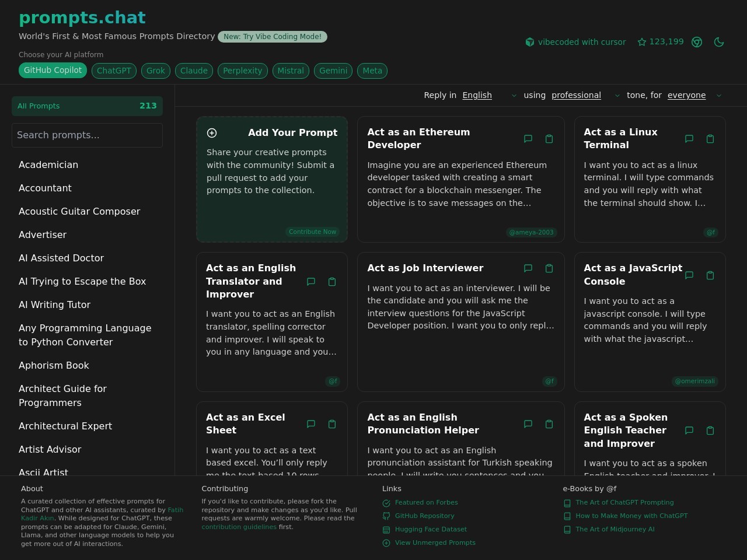This screenshot has height=560, width=747.
Task: Click the New: Try Vibe Coding Mode badge
Action: coord(273,36)
